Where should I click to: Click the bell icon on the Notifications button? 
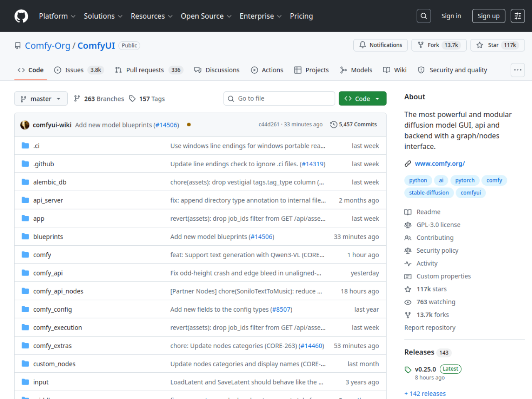click(x=362, y=45)
